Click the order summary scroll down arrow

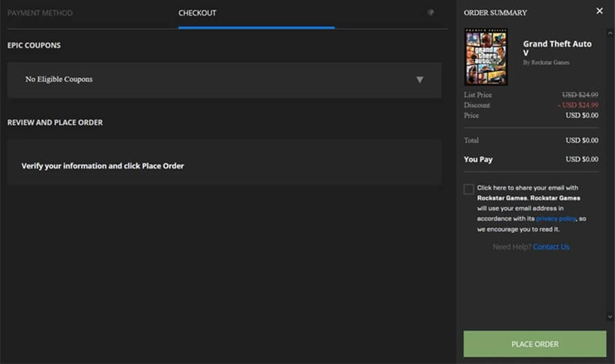point(610,316)
